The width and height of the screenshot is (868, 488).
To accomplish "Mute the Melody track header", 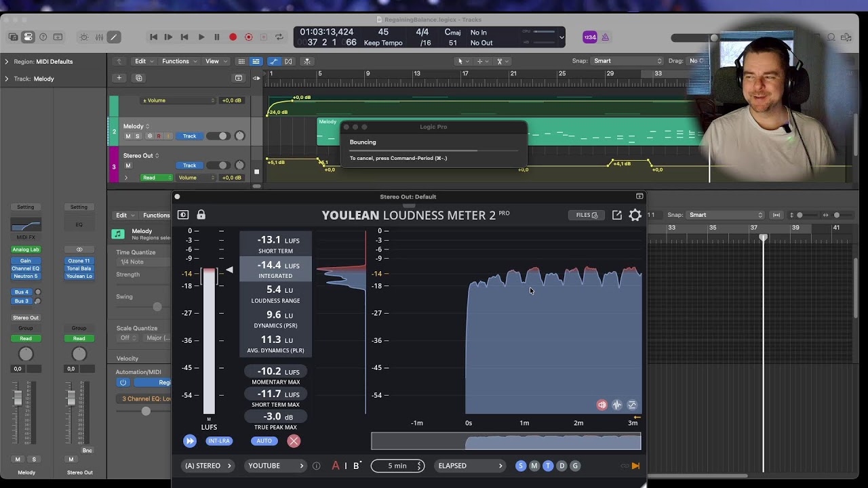I will click(x=127, y=136).
